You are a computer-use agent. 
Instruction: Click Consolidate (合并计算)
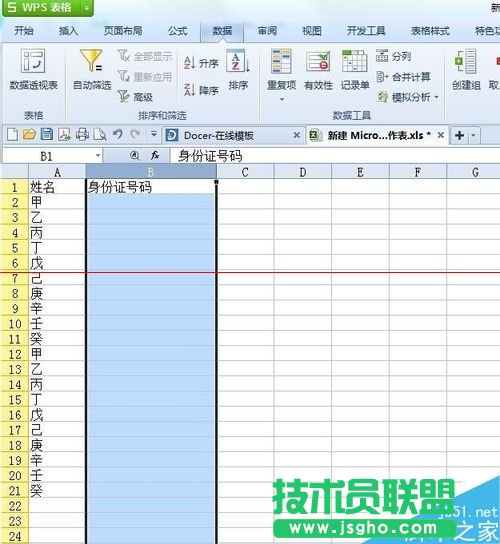click(404, 77)
